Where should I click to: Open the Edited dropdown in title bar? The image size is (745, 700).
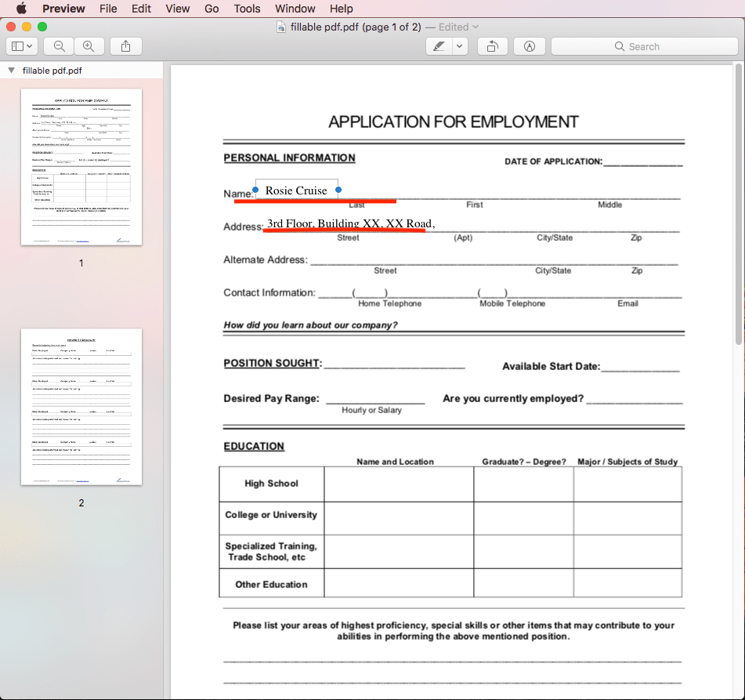click(x=474, y=26)
